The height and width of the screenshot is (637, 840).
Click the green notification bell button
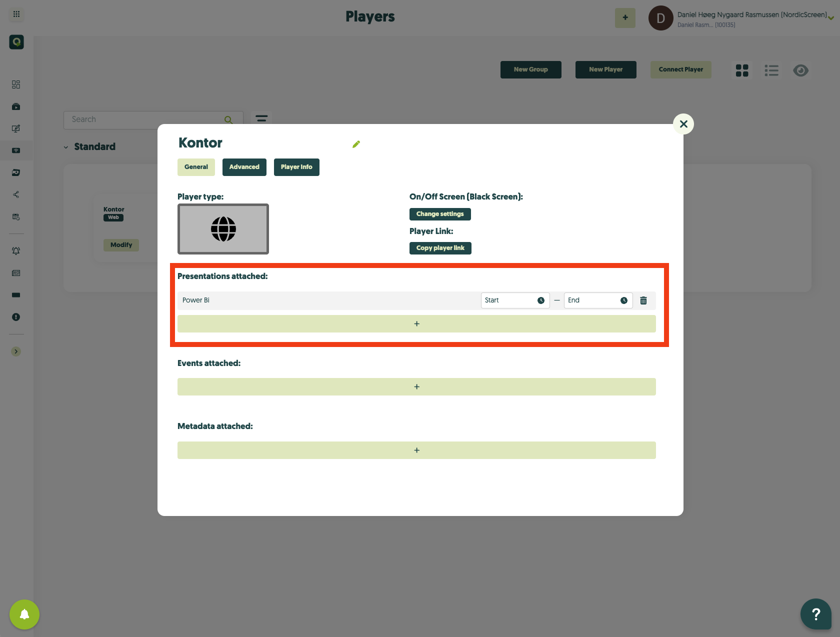[x=24, y=614]
